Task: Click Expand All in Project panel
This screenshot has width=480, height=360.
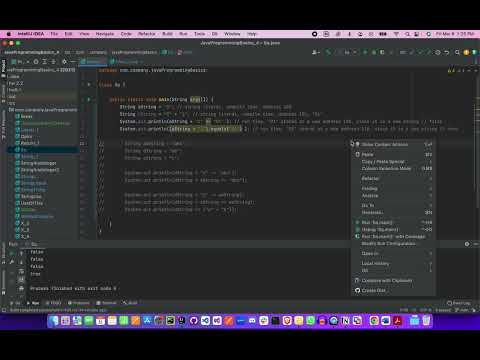Action: pyautogui.click(x=44, y=62)
